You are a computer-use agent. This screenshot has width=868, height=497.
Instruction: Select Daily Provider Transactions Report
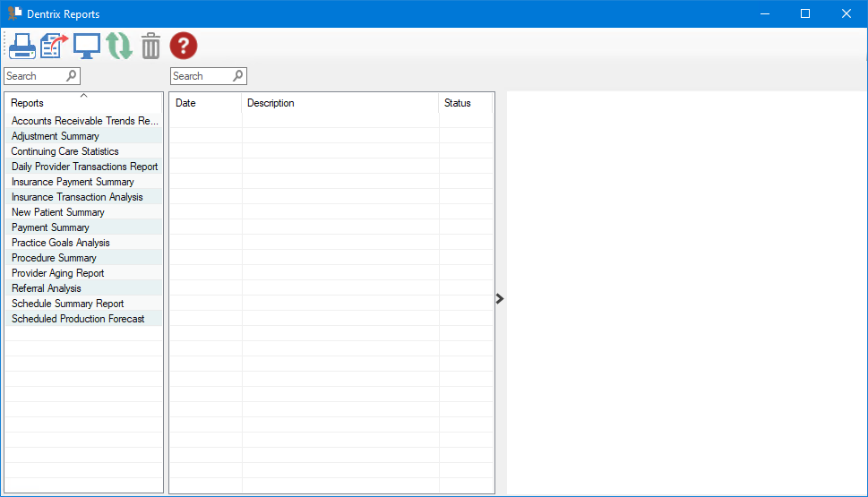[84, 167]
